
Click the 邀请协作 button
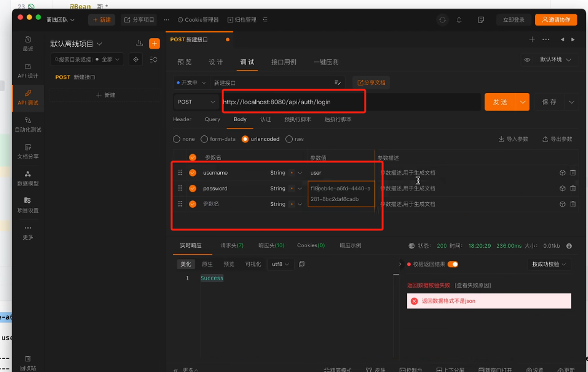click(x=556, y=20)
